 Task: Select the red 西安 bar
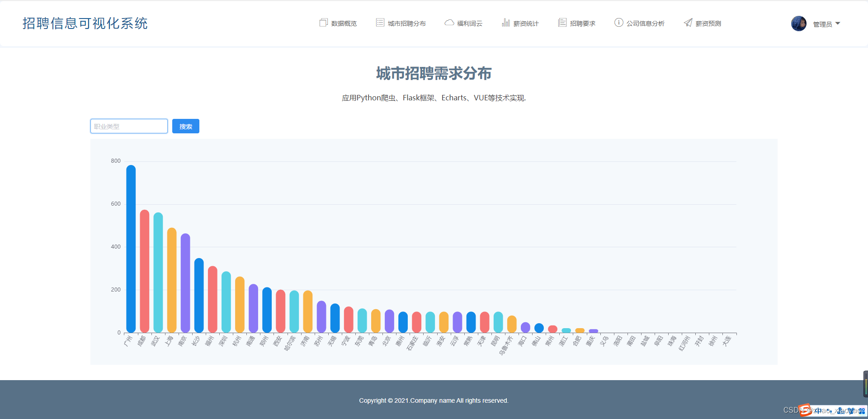(x=280, y=311)
